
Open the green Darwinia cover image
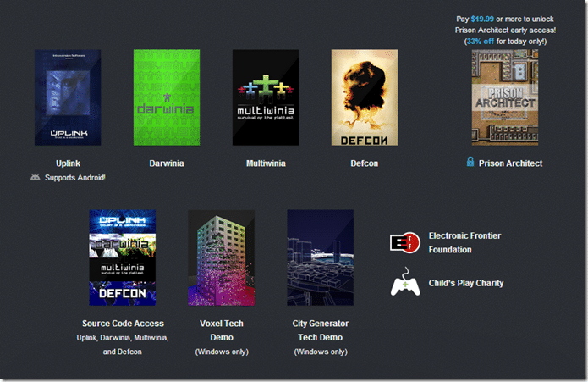pos(167,97)
